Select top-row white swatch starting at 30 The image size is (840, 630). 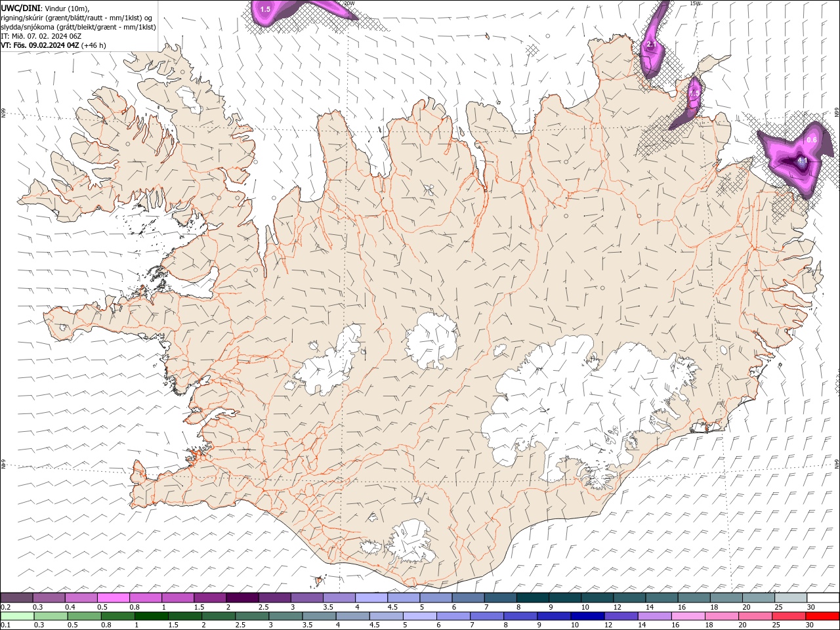823,598
